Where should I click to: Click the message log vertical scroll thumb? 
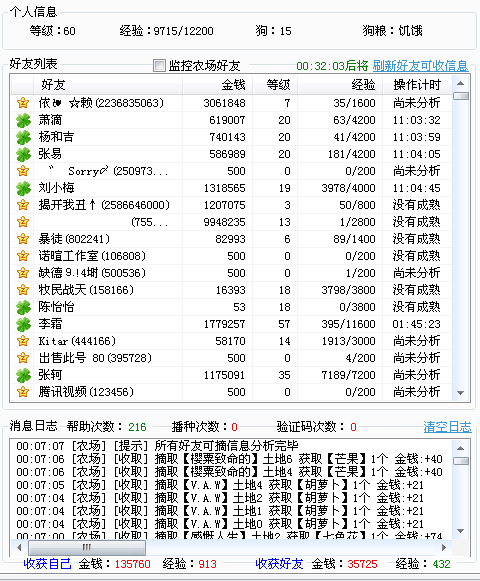461,461
